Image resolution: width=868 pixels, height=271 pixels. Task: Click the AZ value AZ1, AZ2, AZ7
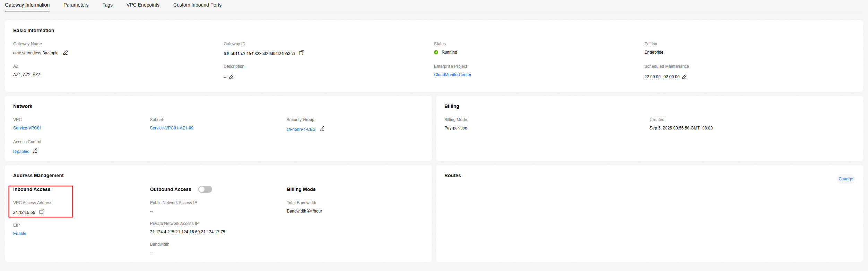[27, 75]
